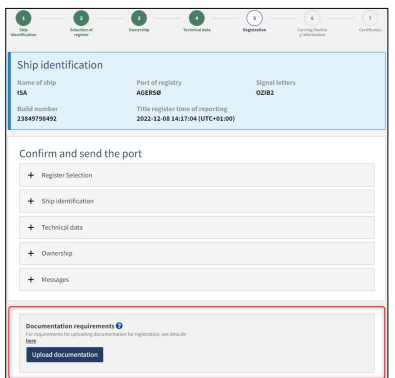Click reporting time 2022-12-08 14:17:04 value
This screenshot has height=378, width=395.
point(186,119)
